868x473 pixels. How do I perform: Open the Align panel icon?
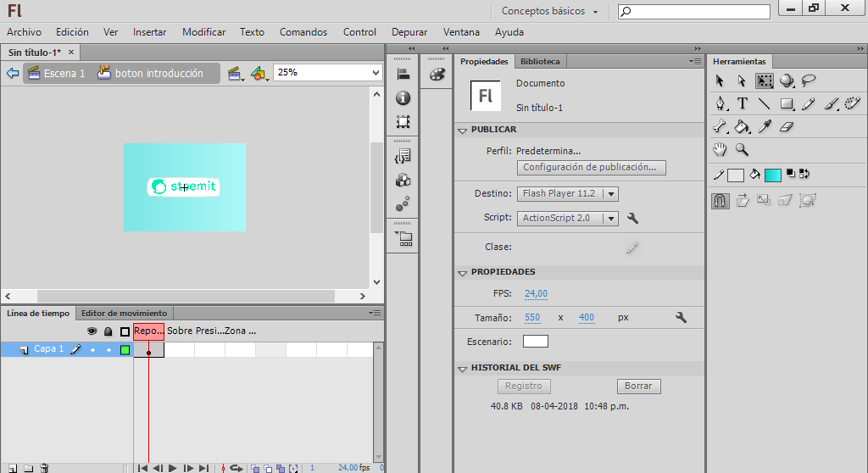click(x=403, y=74)
